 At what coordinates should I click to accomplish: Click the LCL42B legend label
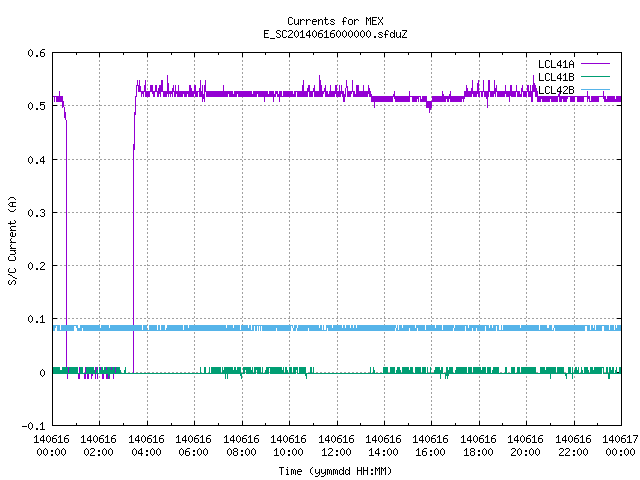point(556,90)
